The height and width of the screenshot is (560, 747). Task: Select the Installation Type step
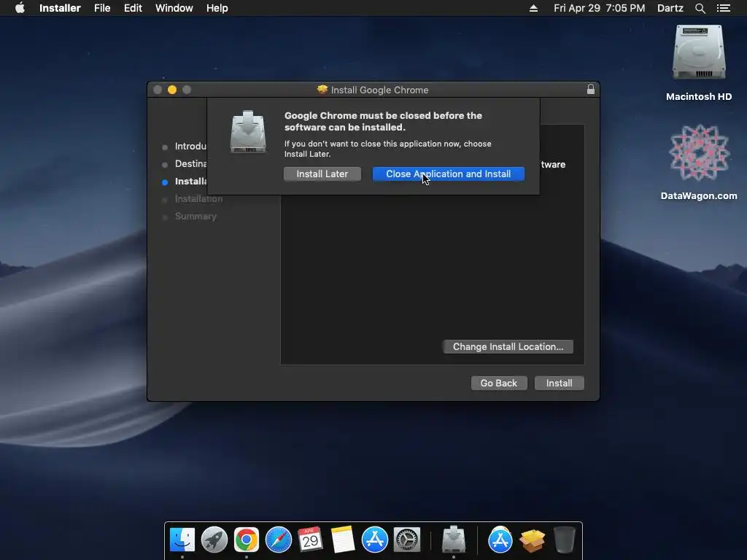coord(184,182)
